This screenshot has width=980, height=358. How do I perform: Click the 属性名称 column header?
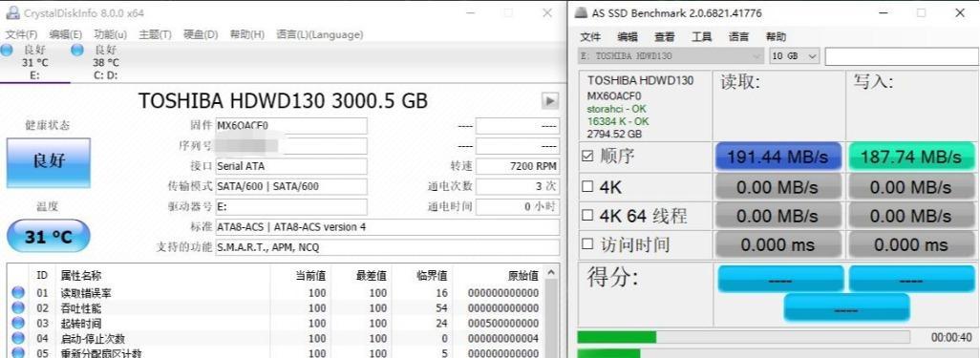tap(80, 276)
